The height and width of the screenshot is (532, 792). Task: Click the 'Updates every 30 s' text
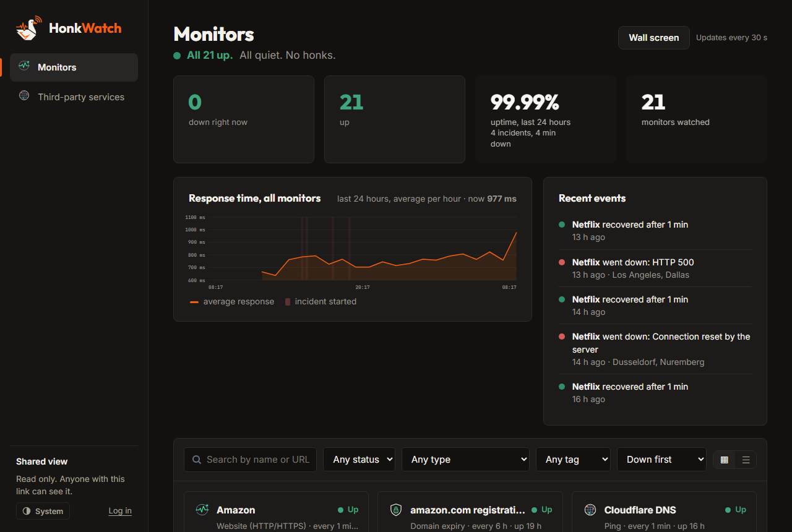coord(731,38)
